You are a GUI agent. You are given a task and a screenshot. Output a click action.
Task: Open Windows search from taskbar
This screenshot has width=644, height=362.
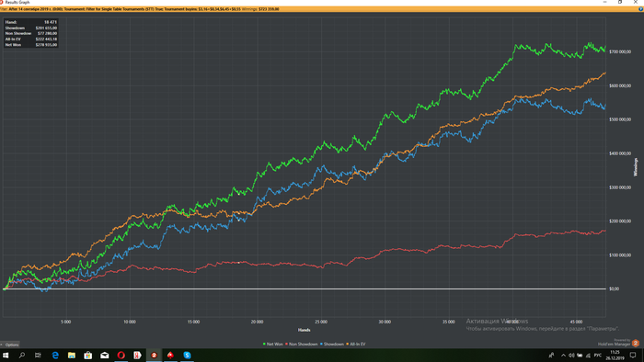(x=22, y=355)
